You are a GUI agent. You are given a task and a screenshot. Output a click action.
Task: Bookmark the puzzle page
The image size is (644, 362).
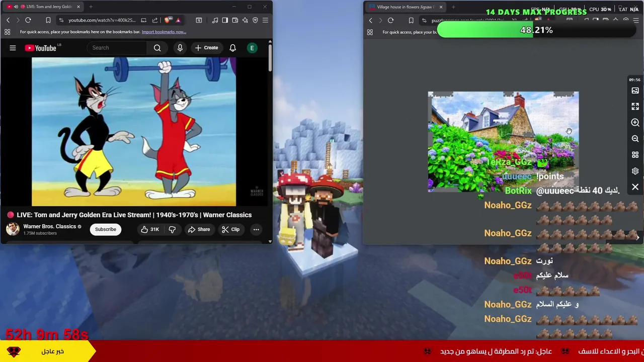(x=411, y=21)
